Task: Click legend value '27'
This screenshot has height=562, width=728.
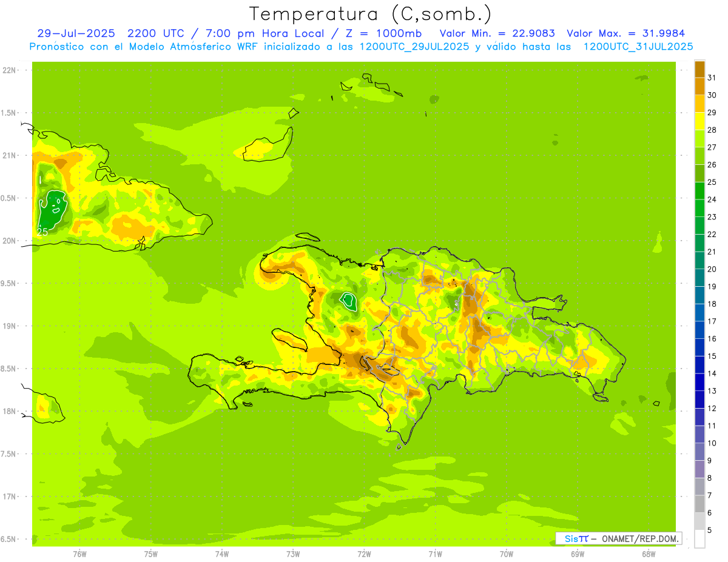Action: tap(712, 147)
